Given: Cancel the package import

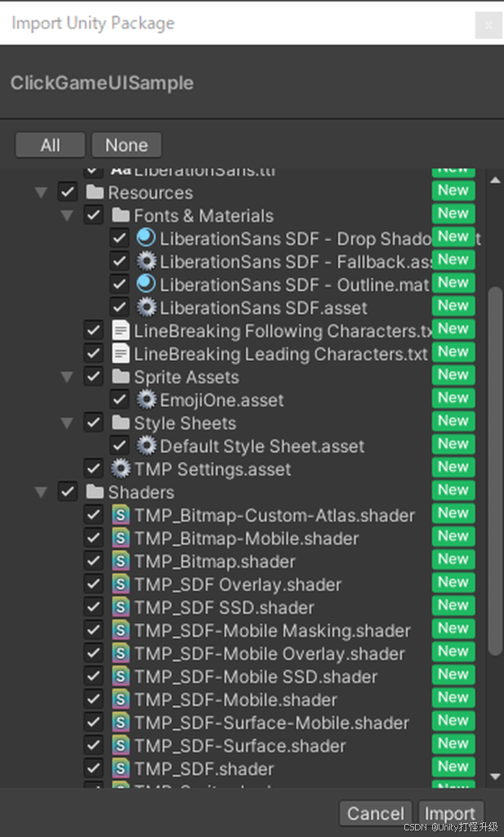Looking at the screenshot, I should pos(376,813).
